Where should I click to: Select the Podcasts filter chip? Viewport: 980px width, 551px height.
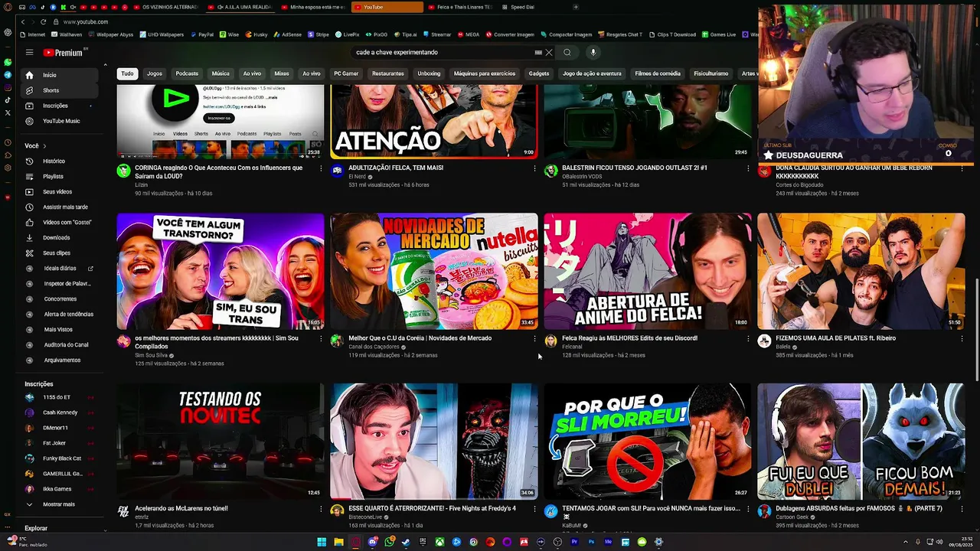tap(187, 73)
